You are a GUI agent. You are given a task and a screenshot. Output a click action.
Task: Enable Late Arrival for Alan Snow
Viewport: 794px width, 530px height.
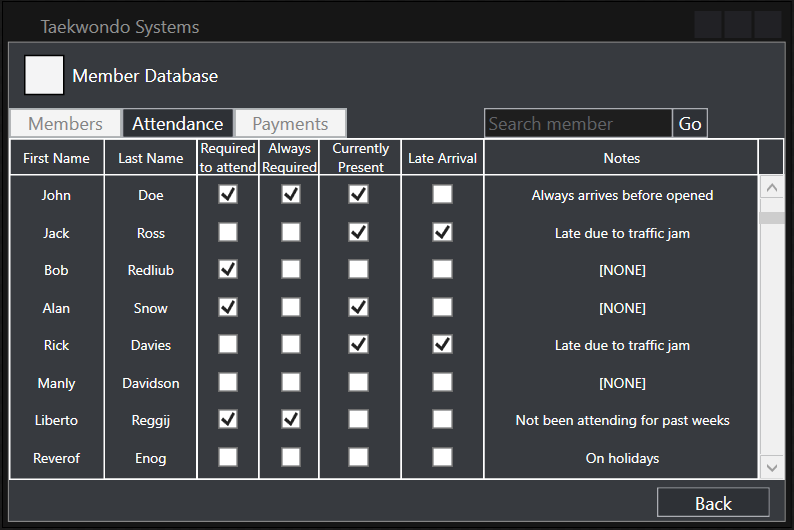(442, 308)
